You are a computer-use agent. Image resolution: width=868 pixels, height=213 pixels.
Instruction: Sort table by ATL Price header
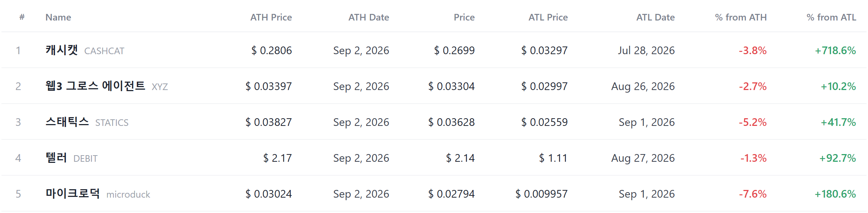coord(548,17)
